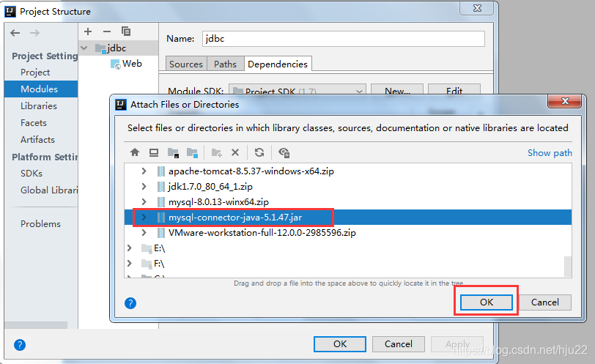The image size is (595, 364).
Task: Click OK in Project Structure window
Action: click(x=340, y=344)
